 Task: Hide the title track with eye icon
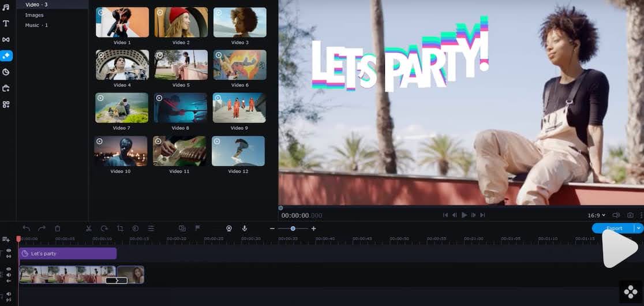[x=9, y=251]
